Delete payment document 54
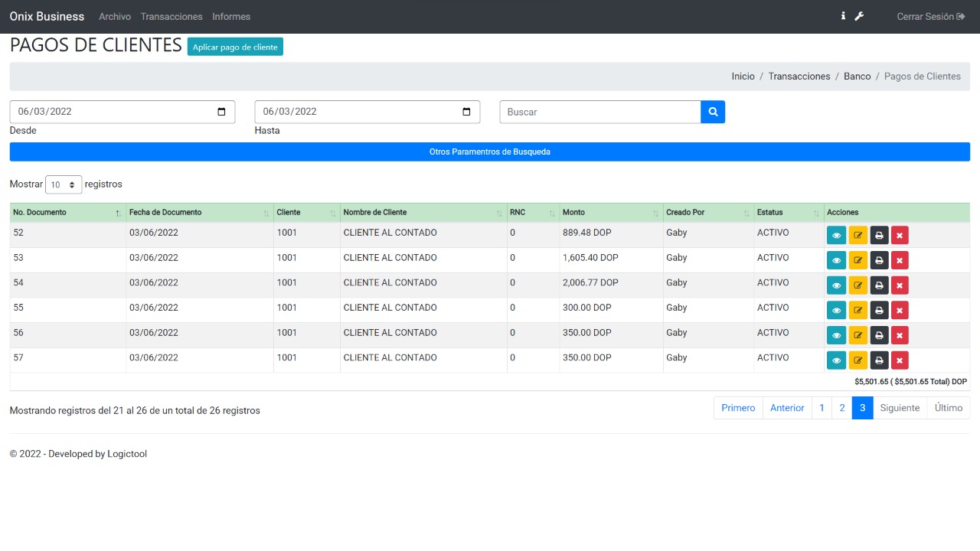The image size is (980, 551). (x=900, y=285)
